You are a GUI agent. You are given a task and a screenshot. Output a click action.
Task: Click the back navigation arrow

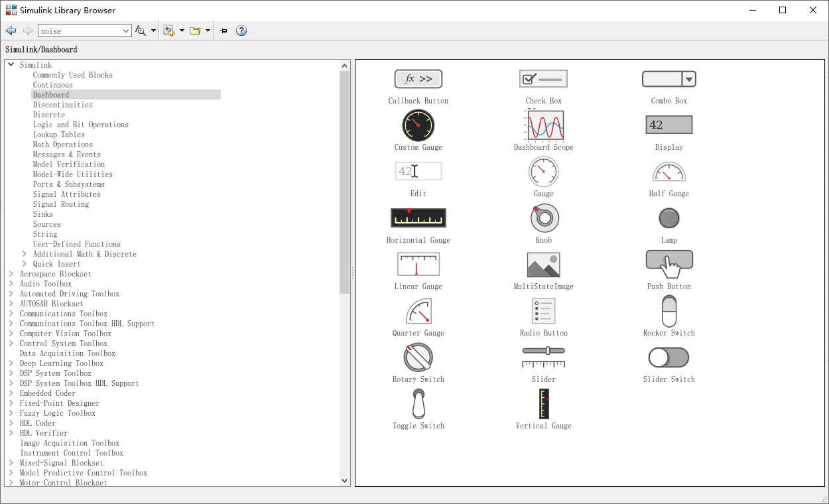(11, 30)
